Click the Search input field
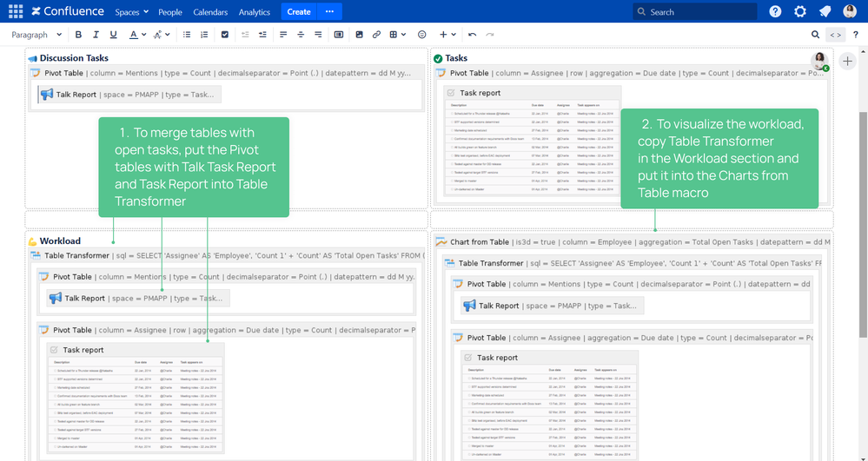The height and width of the screenshot is (461, 868). [x=695, y=12]
